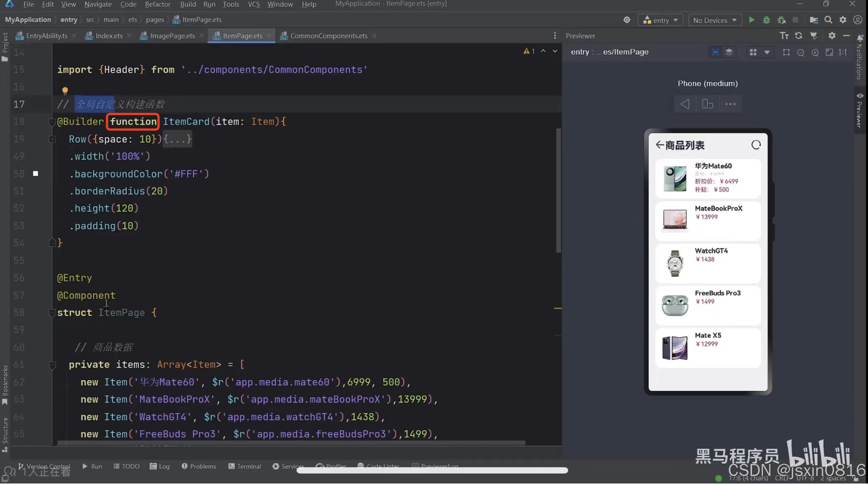The height and width of the screenshot is (485, 868).
Task: Open the No Devices dropdown
Action: click(715, 20)
